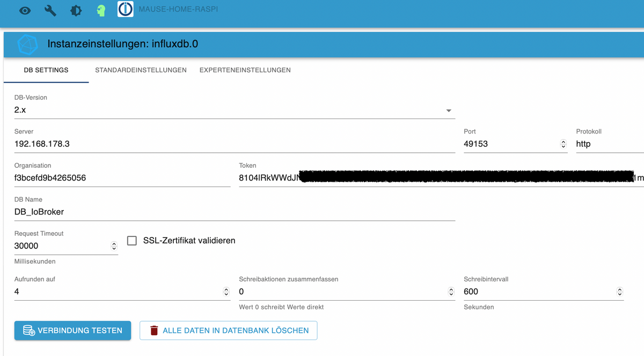Click the Token input field
The width and height of the screenshot is (644, 356).
tap(441, 177)
